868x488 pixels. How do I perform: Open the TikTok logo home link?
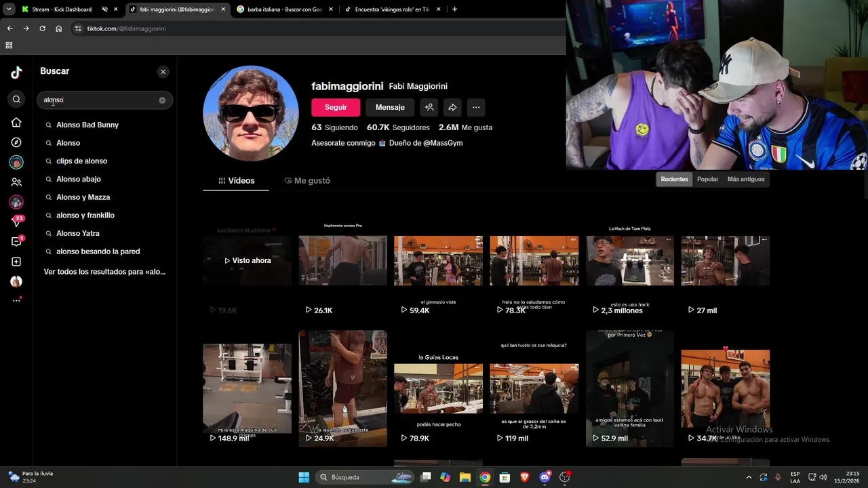[16, 73]
